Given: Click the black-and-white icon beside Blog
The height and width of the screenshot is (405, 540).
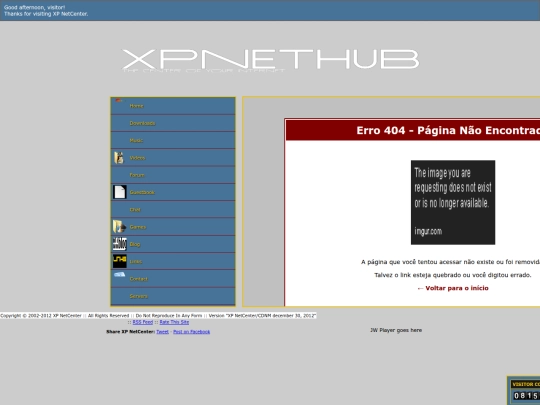Looking at the screenshot, I should (120, 244).
